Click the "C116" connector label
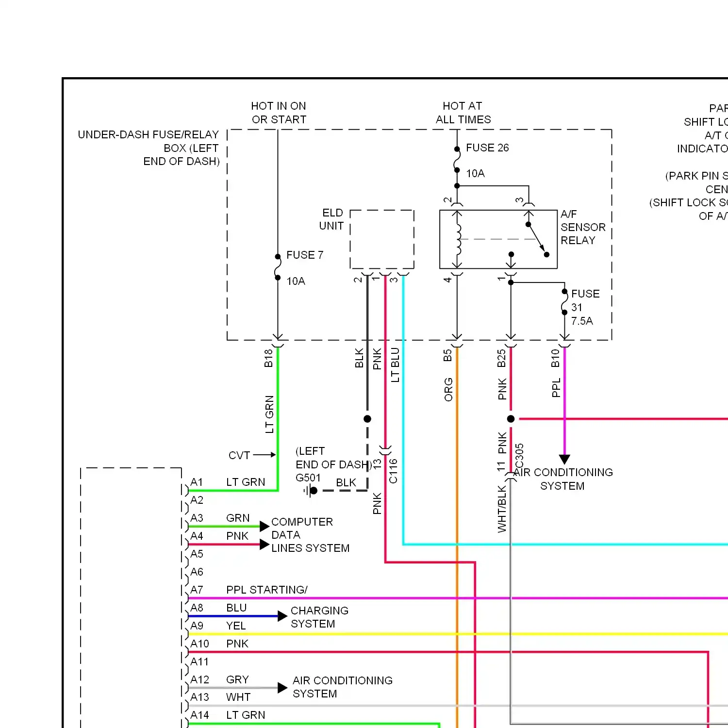This screenshot has width=728, height=728. 393,471
